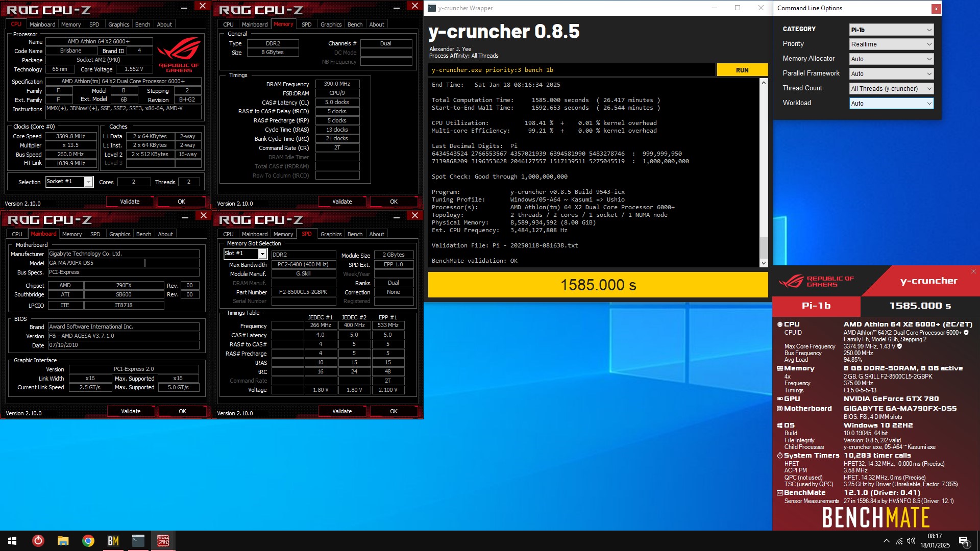Image resolution: width=980 pixels, height=551 pixels.
Task: Click the Motherboard section icon in BenchMate panel
Action: (x=779, y=409)
